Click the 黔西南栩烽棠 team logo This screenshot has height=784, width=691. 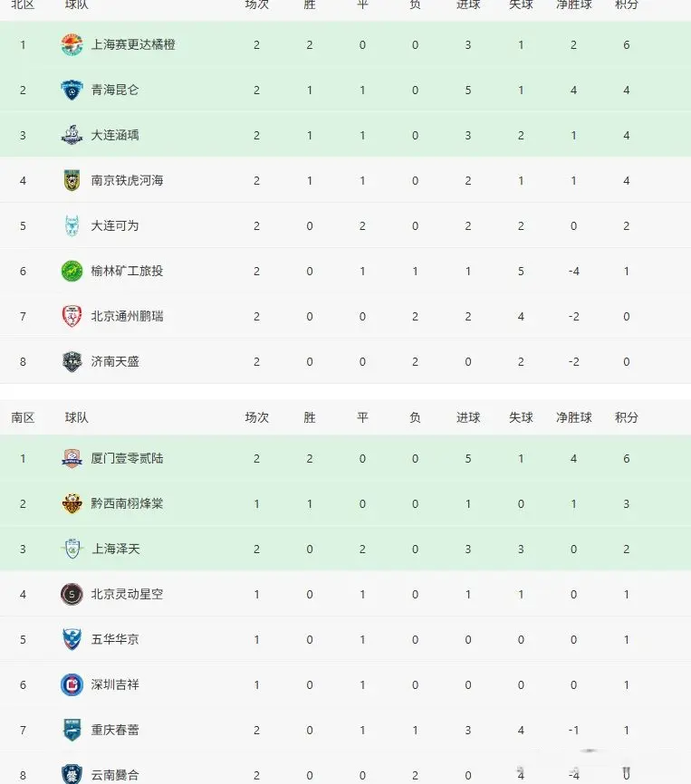tap(72, 503)
